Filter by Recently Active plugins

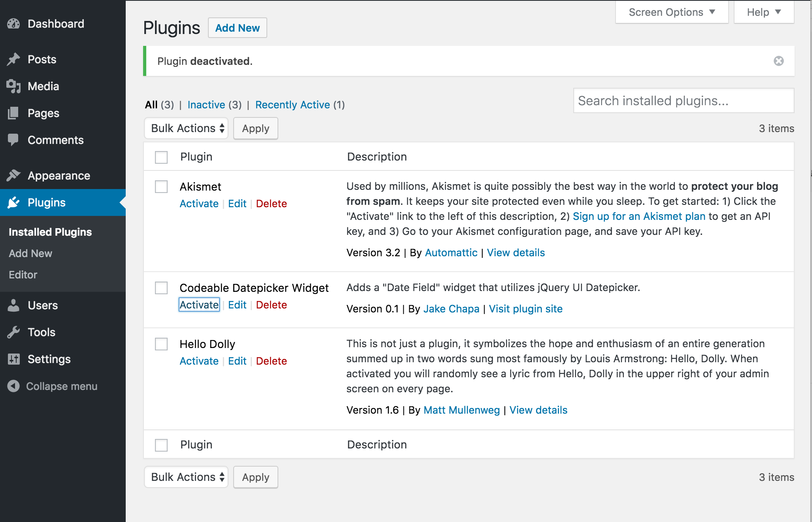tap(293, 105)
